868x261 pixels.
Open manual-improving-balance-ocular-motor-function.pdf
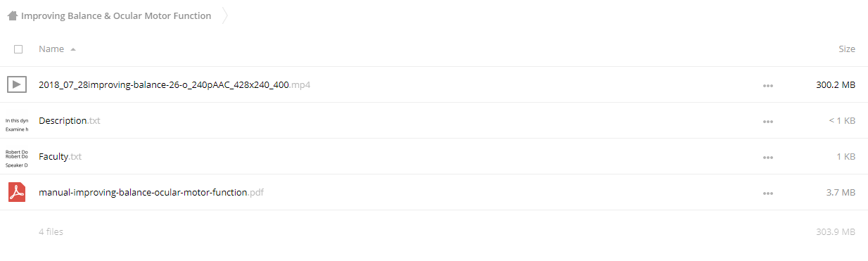pos(151,193)
